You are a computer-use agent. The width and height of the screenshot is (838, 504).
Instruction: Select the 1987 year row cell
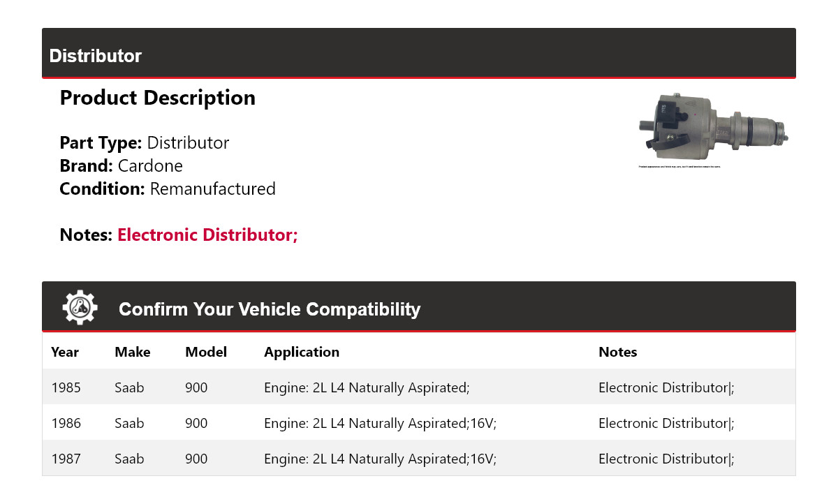66,459
